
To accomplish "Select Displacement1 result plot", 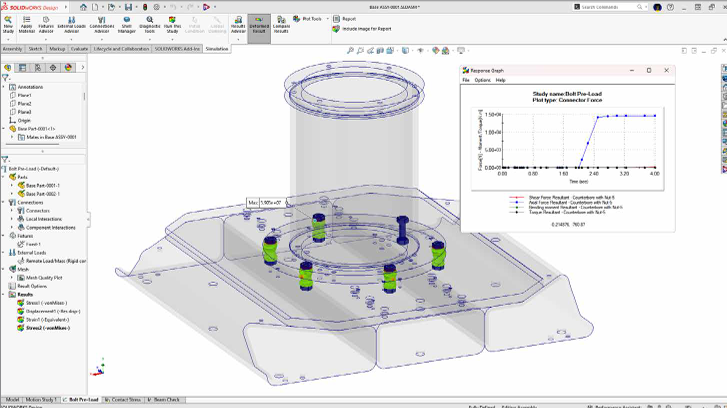I will click(53, 311).
